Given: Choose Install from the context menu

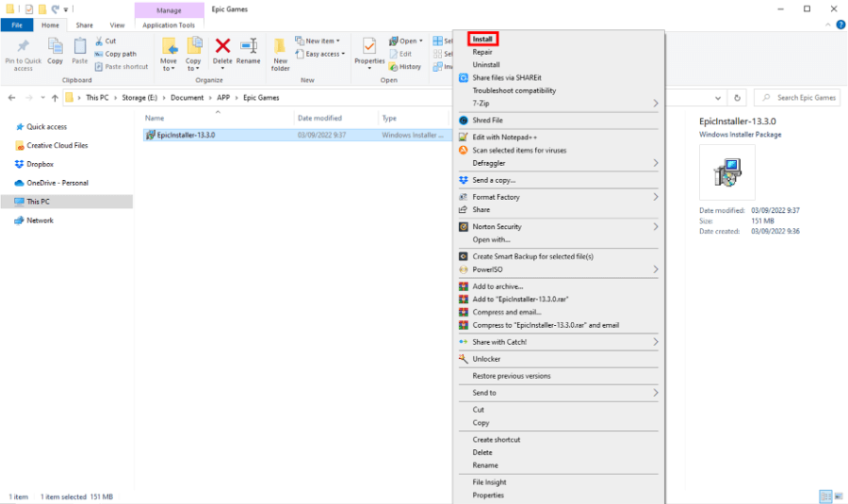Looking at the screenshot, I should click(x=482, y=39).
